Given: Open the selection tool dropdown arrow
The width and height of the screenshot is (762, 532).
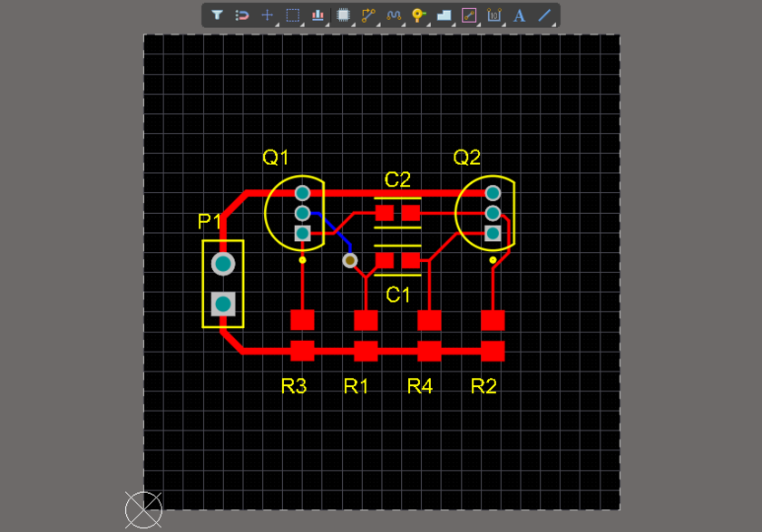Looking at the screenshot, I should click(300, 23).
